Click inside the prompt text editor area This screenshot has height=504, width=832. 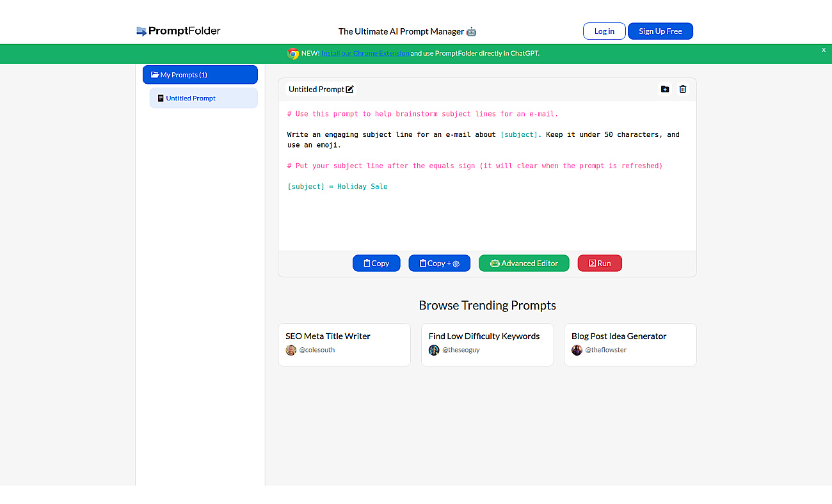coord(487,175)
